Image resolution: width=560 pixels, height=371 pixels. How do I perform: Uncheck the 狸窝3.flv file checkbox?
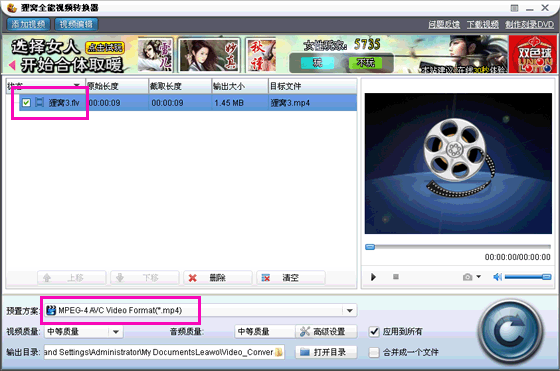tap(26, 103)
